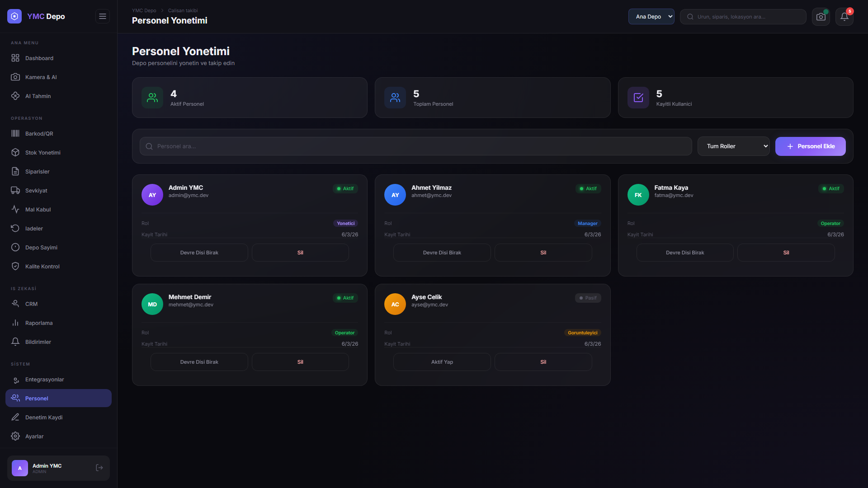The height and width of the screenshot is (488, 868).
Task: Open the Depo Sayimi clock icon
Action: 15,248
